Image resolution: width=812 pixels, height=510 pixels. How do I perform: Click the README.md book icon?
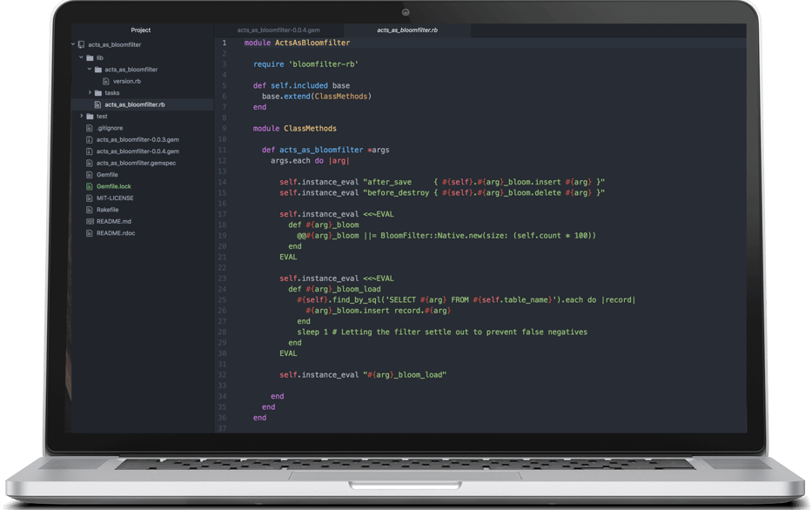tap(90, 222)
